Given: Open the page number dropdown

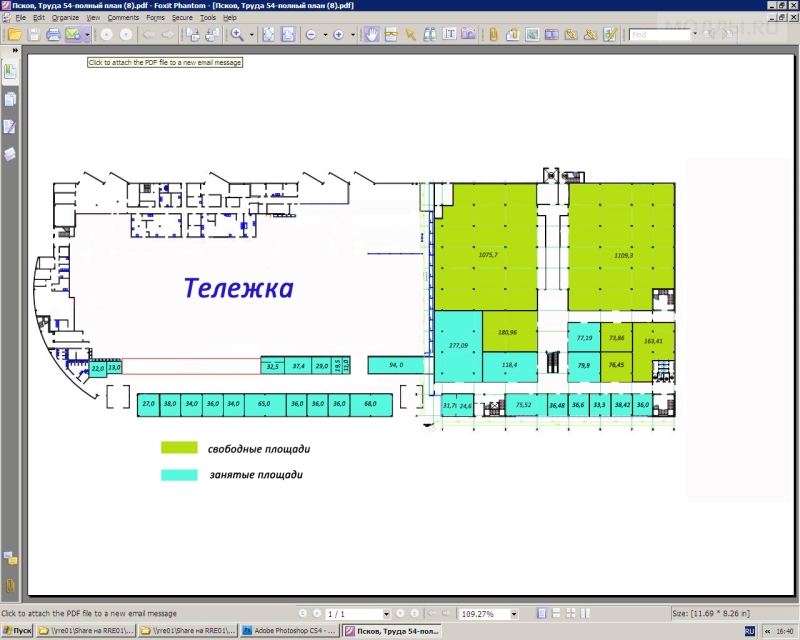Looking at the screenshot, I should click(x=386, y=613).
